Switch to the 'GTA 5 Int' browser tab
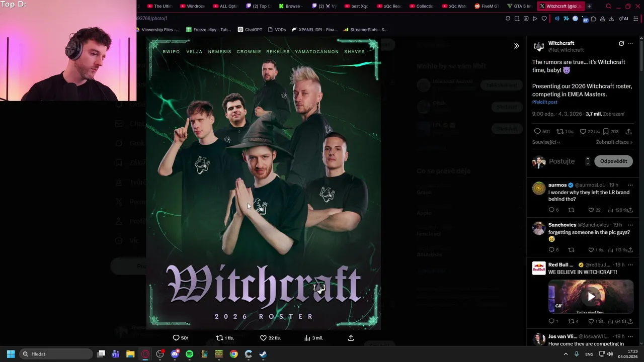Image resolution: width=644 pixels, height=362 pixels. click(x=519, y=6)
